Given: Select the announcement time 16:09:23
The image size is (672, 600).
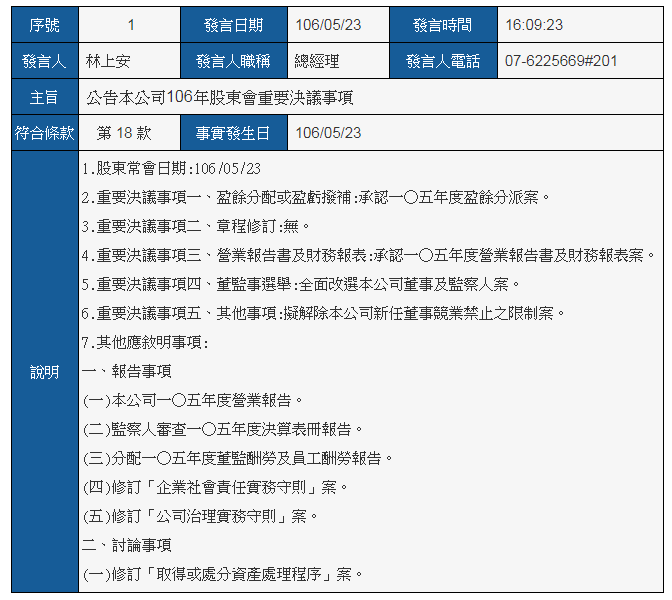Looking at the screenshot, I should pyautogui.click(x=534, y=25).
